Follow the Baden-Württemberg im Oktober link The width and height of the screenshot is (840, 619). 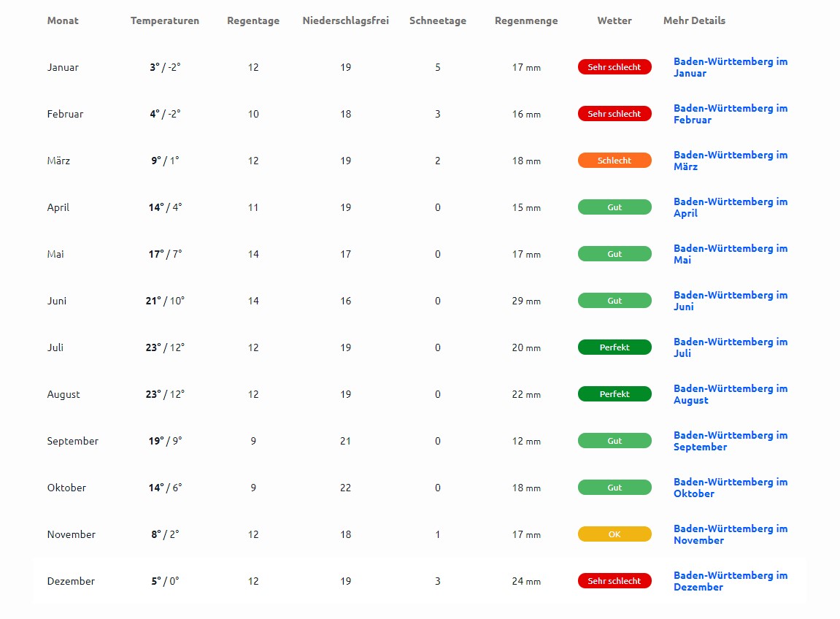(x=730, y=488)
